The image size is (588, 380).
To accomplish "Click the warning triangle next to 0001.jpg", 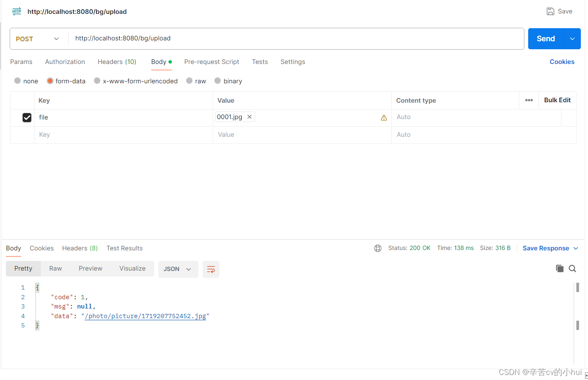I will pos(384,117).
